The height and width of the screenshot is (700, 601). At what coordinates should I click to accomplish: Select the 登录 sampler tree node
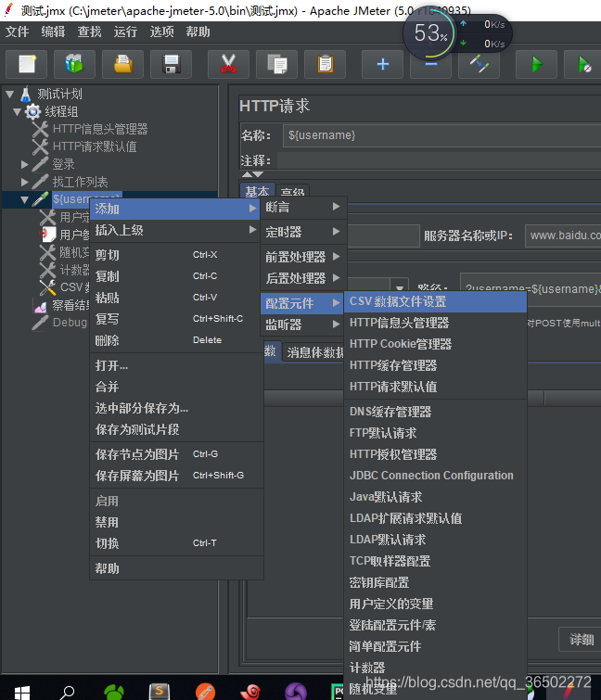53,164
